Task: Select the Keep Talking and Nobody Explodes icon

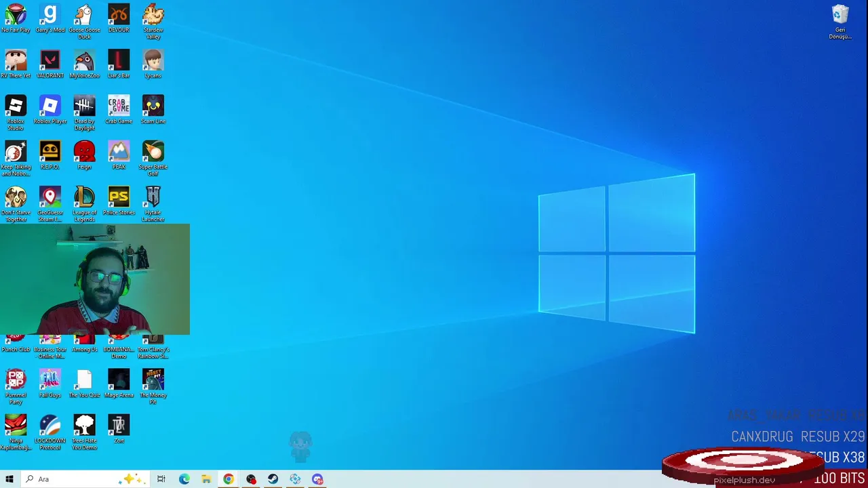Action: click(16, 159)
